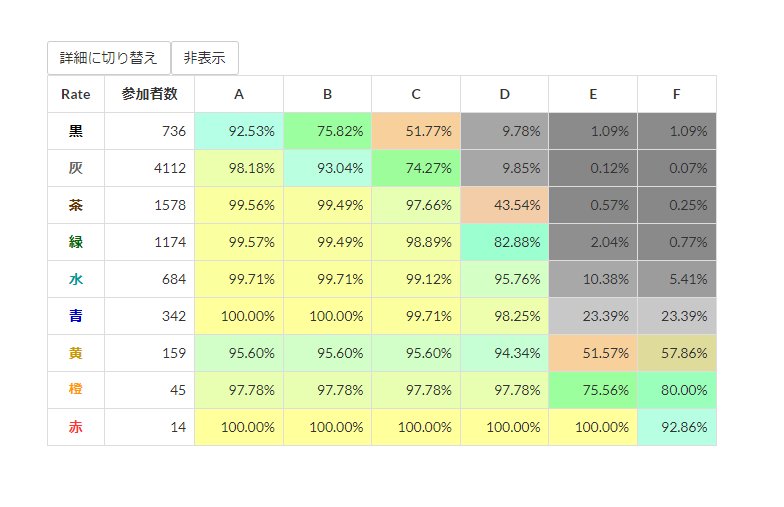Click the 黒 rate row label
The width and height of the screenshot is (784, 507).
pos(76,131)
